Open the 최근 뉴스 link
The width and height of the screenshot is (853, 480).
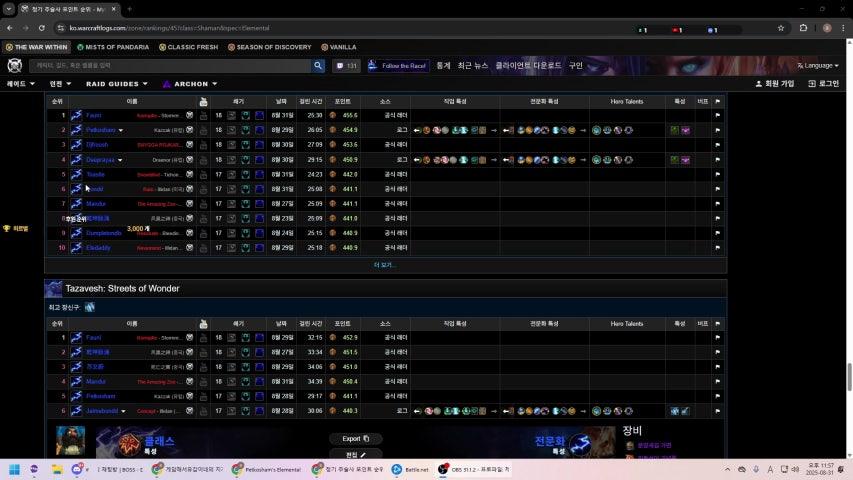click(473, 65)
